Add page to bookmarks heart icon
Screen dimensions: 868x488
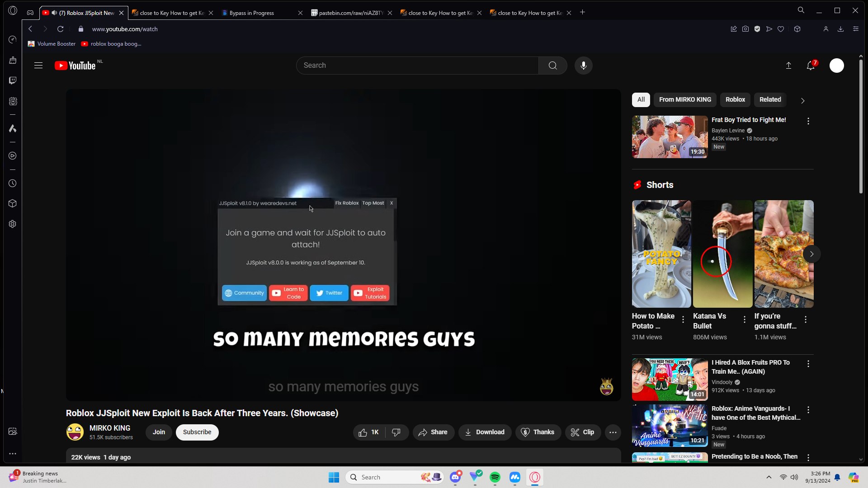[x=781, y=29]
